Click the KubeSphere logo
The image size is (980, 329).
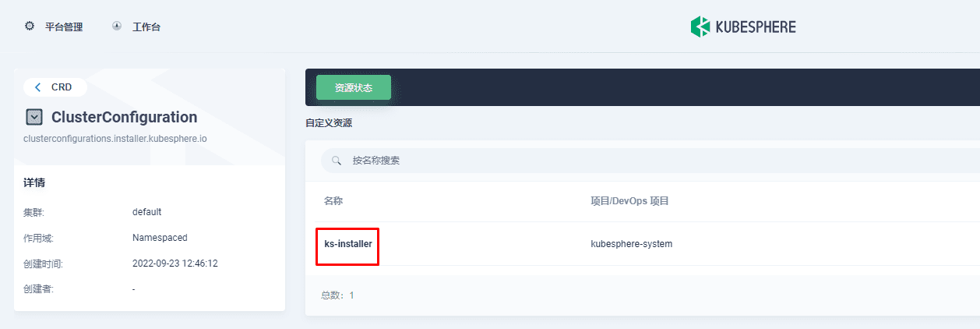tap(743, 27)
